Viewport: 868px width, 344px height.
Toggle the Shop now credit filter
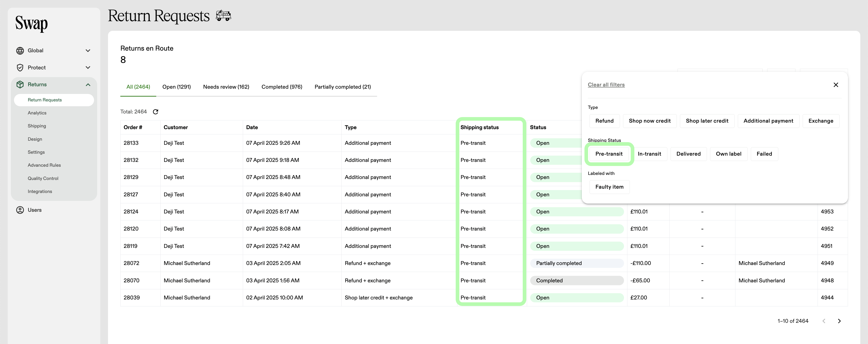(650, 121)
